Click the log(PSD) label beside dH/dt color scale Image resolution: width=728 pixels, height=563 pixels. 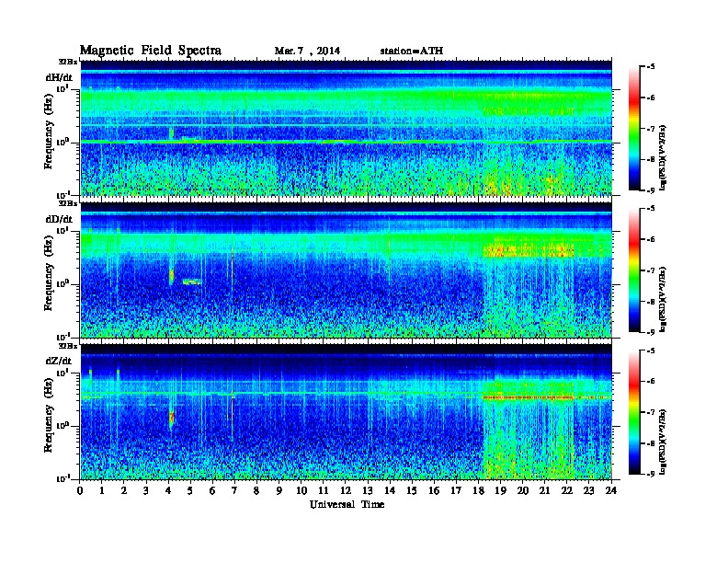pos(664,157)
